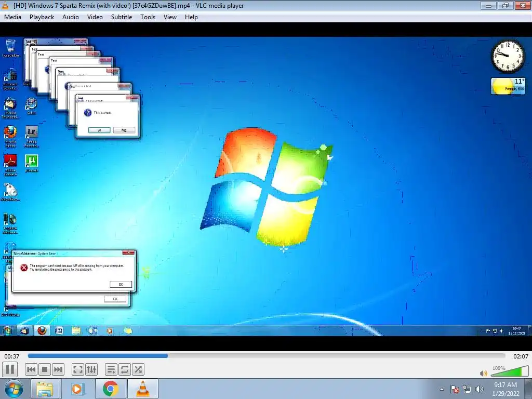Open the Tools menu
This screenshot has width=532, height=399.
click(148, 17)
